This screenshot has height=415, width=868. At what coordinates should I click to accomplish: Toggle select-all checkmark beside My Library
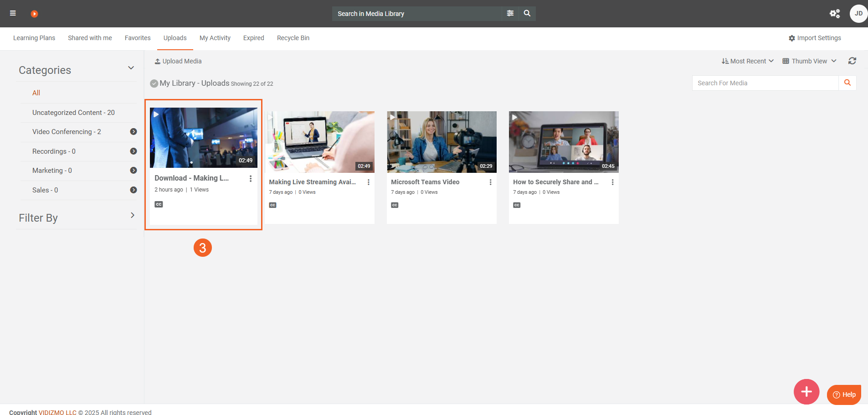[154, 83]
